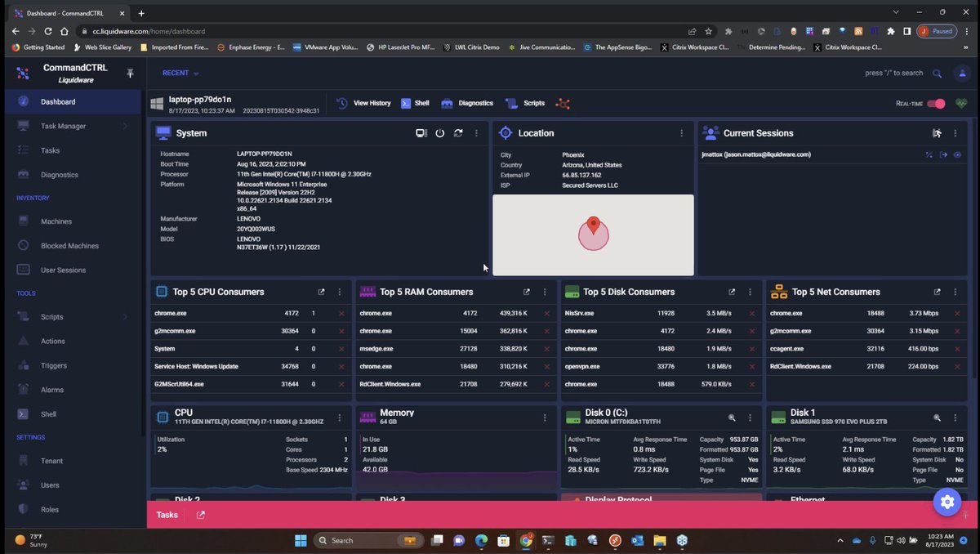Expand the Task Manager sidebar submenu arrow
980x554 pixels.
125,126
